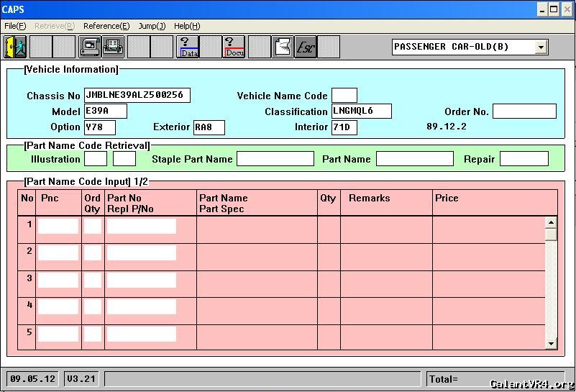Click the Repair input field
The width and height of the screenshot is (576, 392).
pos(524,159)
